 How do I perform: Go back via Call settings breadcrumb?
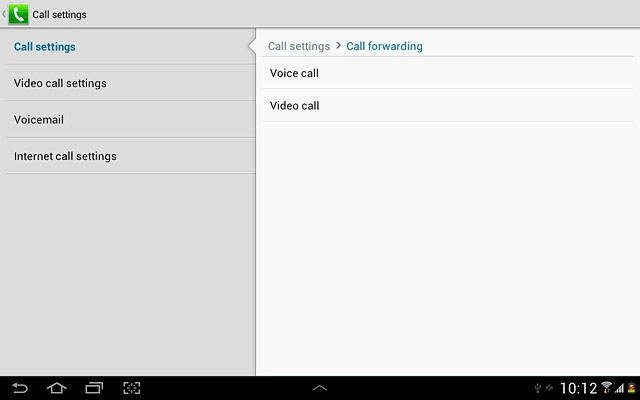coord(299,46)
